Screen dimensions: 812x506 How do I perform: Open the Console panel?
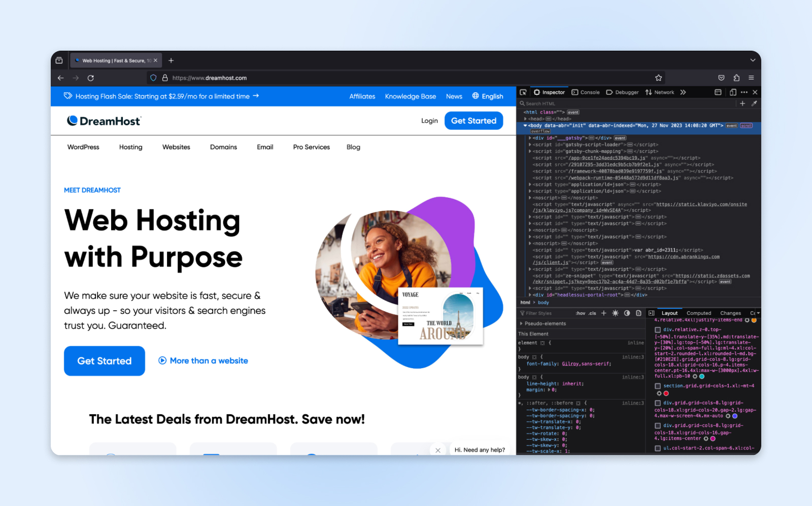pos(589,92)
